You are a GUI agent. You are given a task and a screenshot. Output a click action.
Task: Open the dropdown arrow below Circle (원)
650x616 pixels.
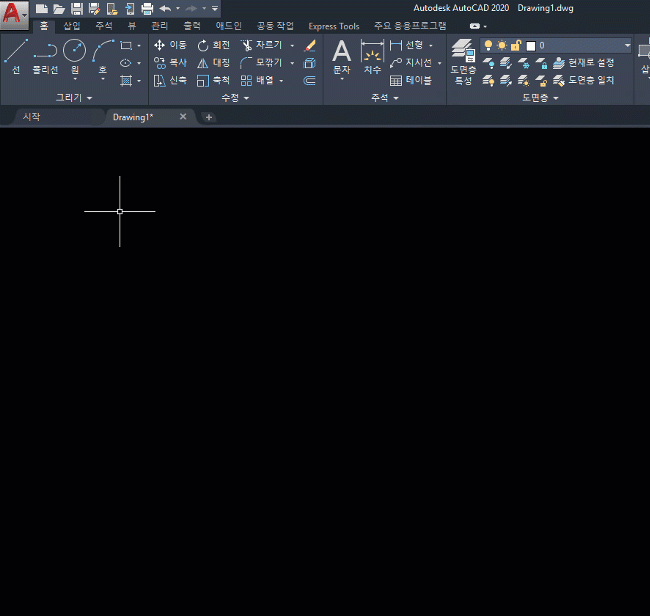pyautogui.click(x=75, y=79)
